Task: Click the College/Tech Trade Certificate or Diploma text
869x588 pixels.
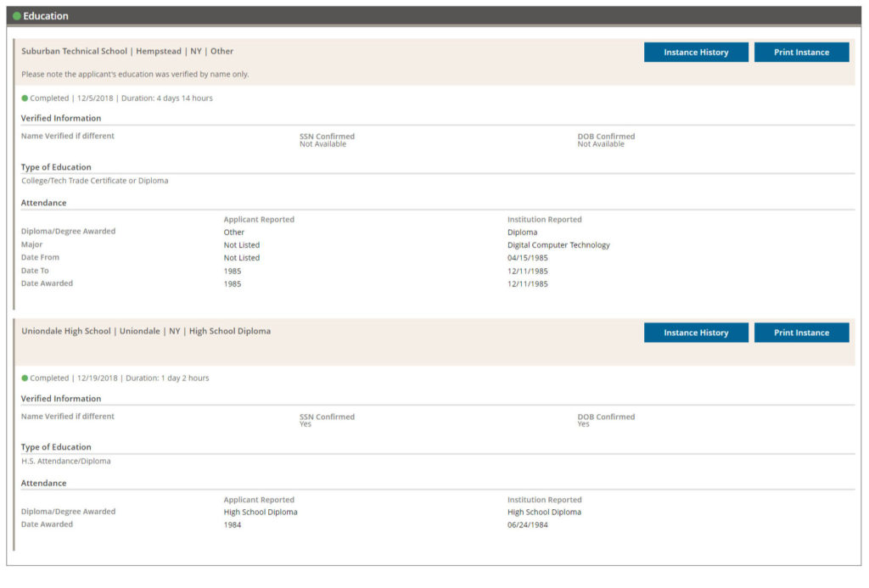Action: pyautogui.click(x=95, y=181)
